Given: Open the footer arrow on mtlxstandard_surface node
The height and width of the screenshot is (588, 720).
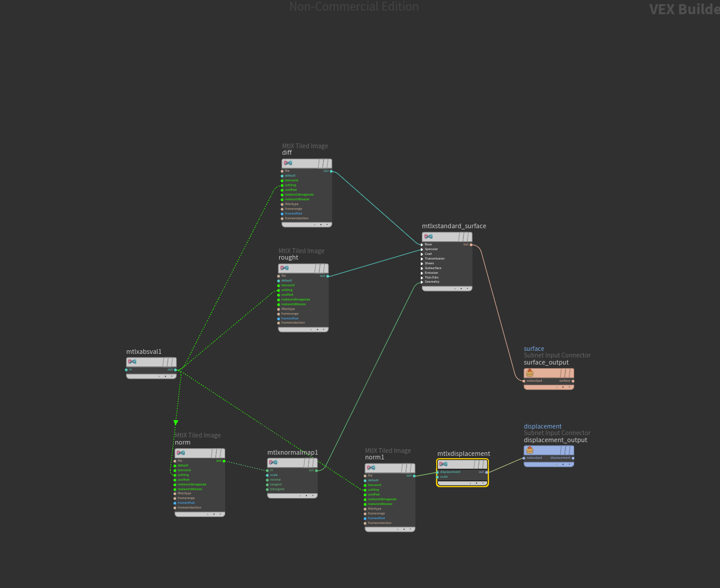Looking at the screenshot, I should click(x=468, y=289).
